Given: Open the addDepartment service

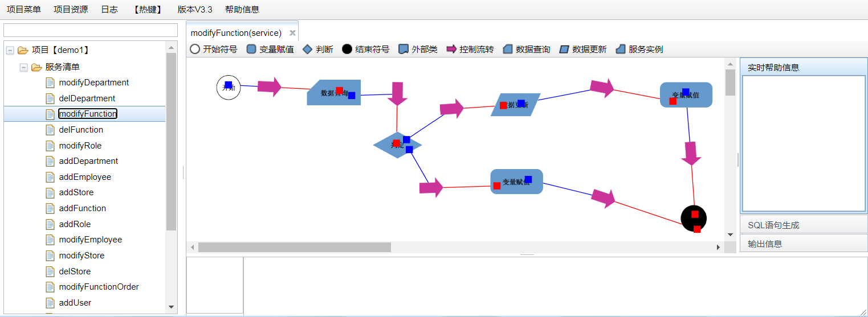Looking at the screenshot, I should coord(88,161).
